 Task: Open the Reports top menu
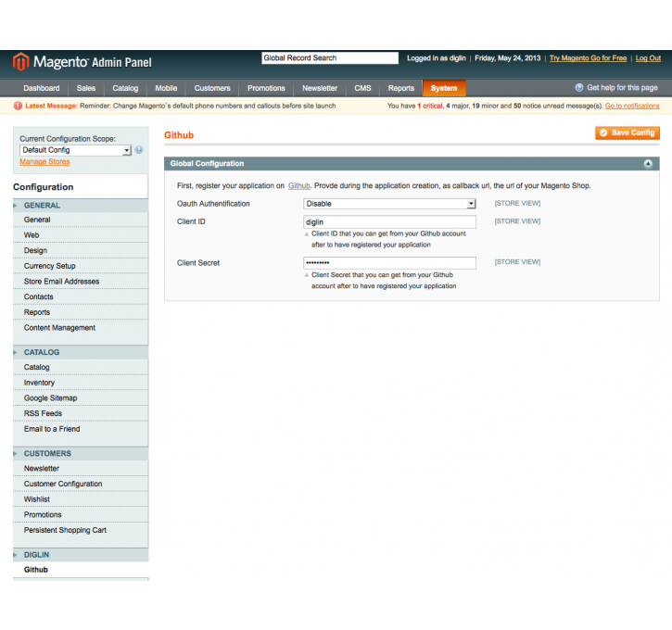point(401,88)
